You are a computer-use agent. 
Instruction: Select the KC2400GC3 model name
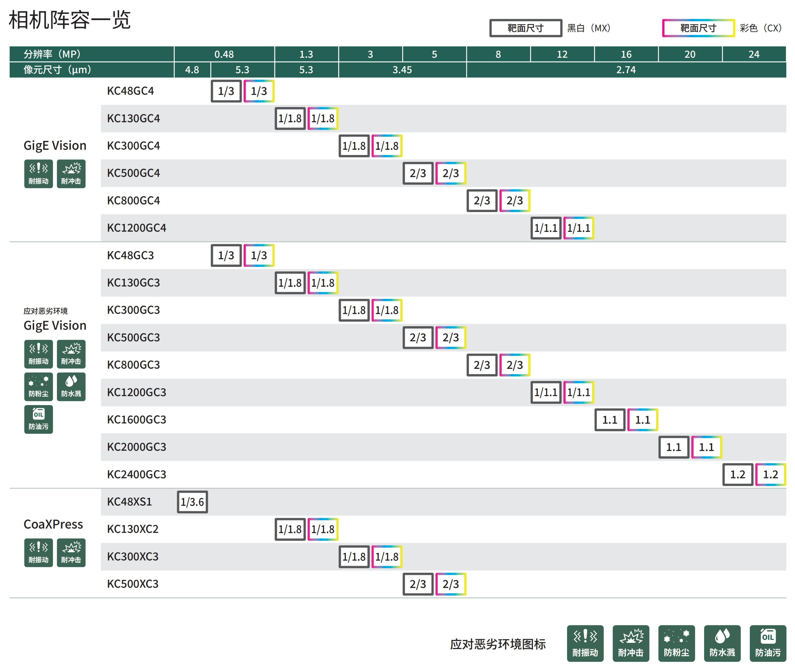click(x=137, y=474)
